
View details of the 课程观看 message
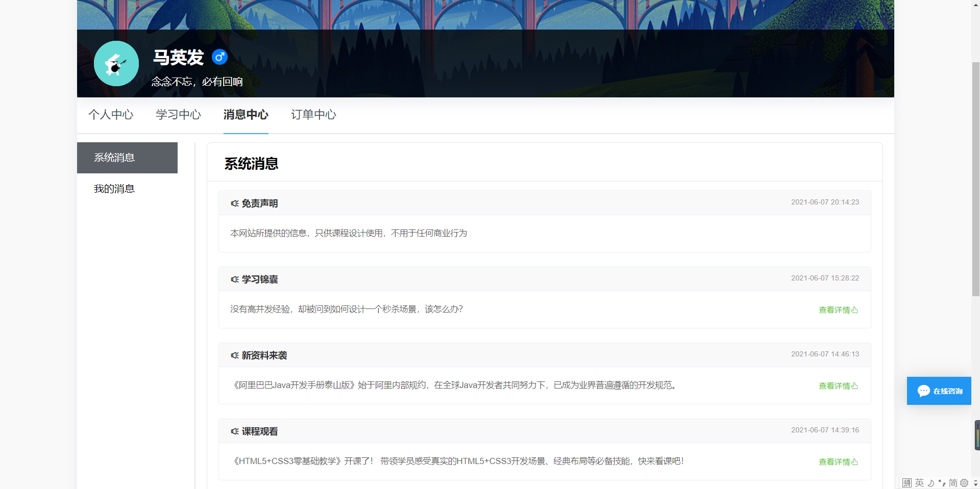[838, 462]
